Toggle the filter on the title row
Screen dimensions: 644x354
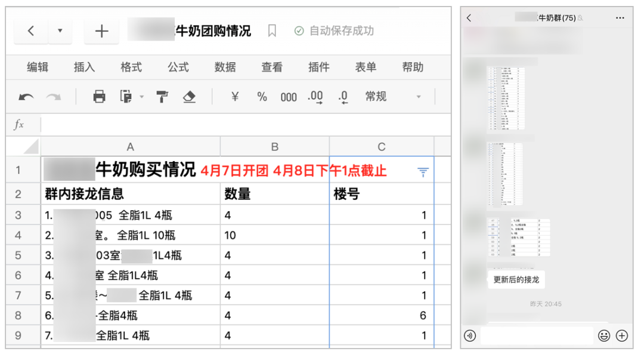(x=423, y=173)
